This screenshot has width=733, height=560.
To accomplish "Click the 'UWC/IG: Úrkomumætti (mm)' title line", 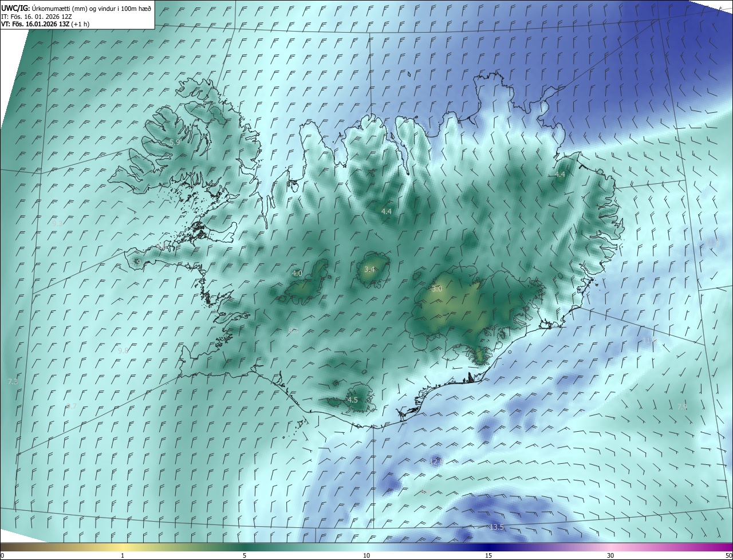I will (76, 9).
